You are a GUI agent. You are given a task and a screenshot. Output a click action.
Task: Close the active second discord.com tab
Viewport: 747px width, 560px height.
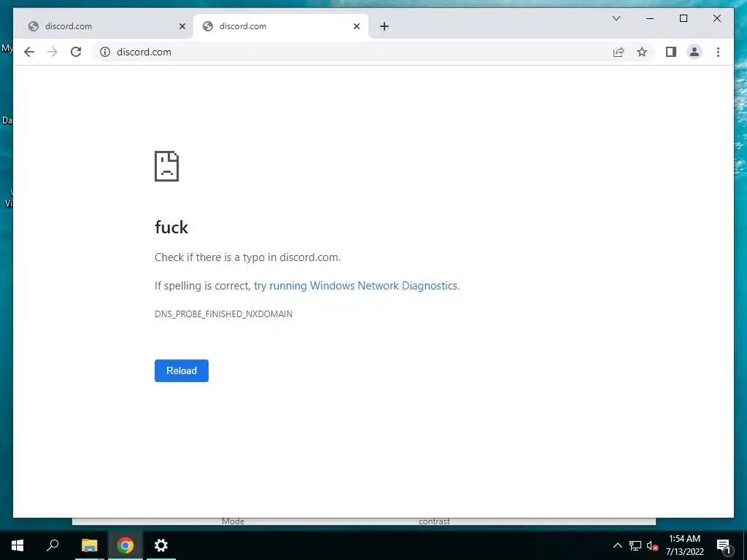point(356,26)
